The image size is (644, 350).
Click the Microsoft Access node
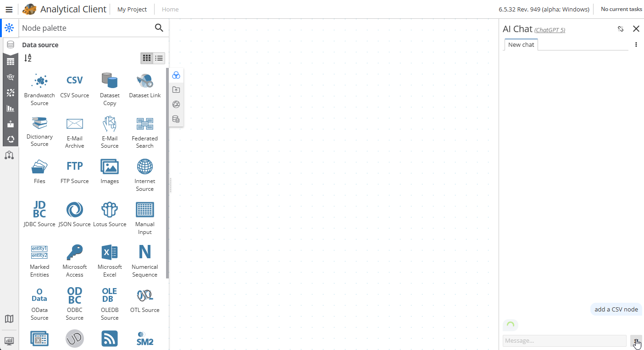tap(75, 261)
